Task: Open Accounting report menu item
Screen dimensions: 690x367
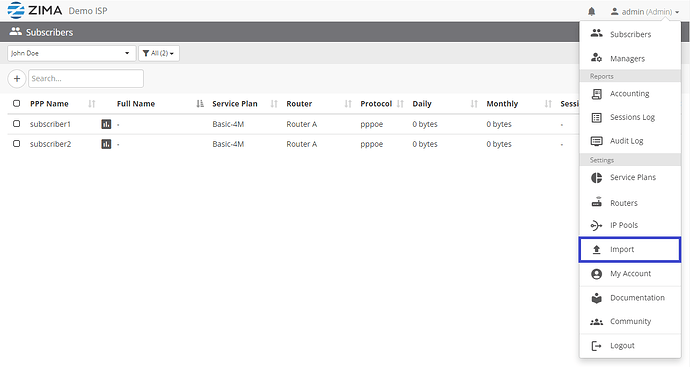Action: 630,93
